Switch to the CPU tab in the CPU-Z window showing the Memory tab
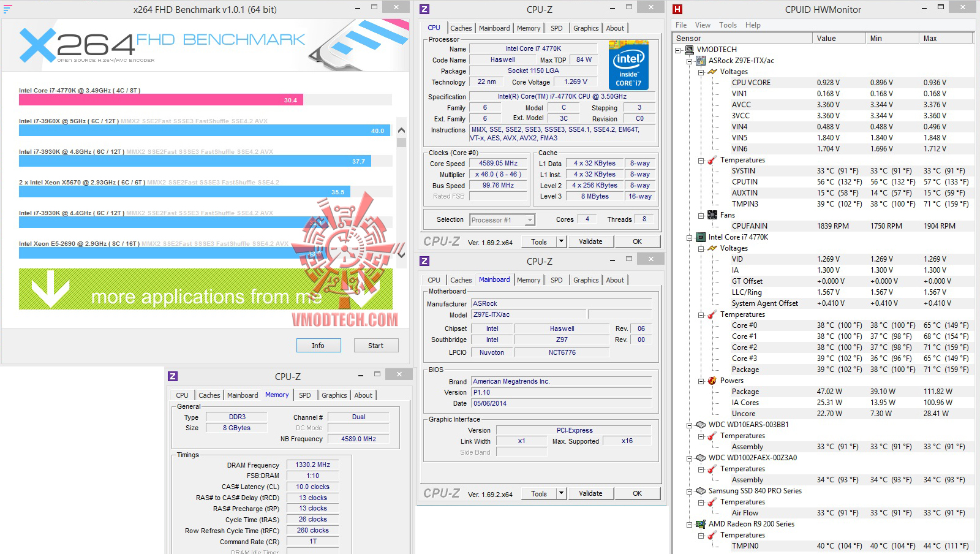Image resolution: width=980 pixels, height=554 pixels. click(182, 395)
